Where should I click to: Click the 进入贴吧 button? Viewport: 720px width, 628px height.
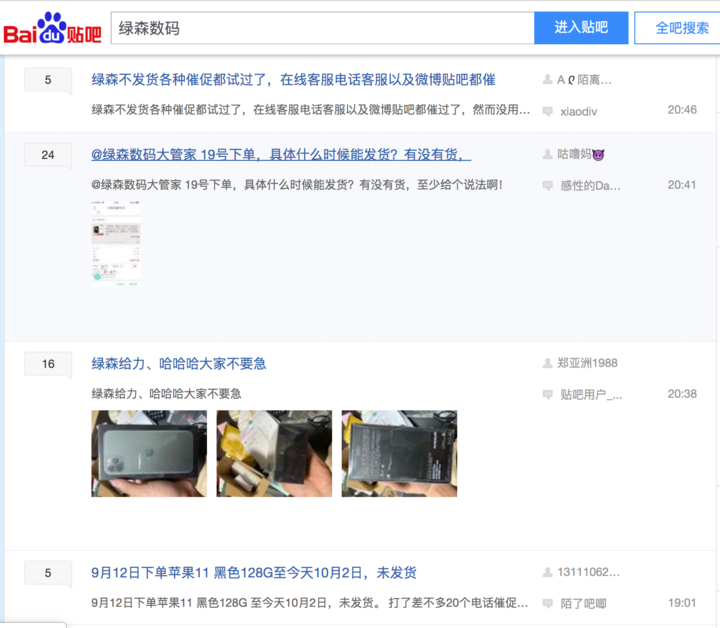point(581,28)
